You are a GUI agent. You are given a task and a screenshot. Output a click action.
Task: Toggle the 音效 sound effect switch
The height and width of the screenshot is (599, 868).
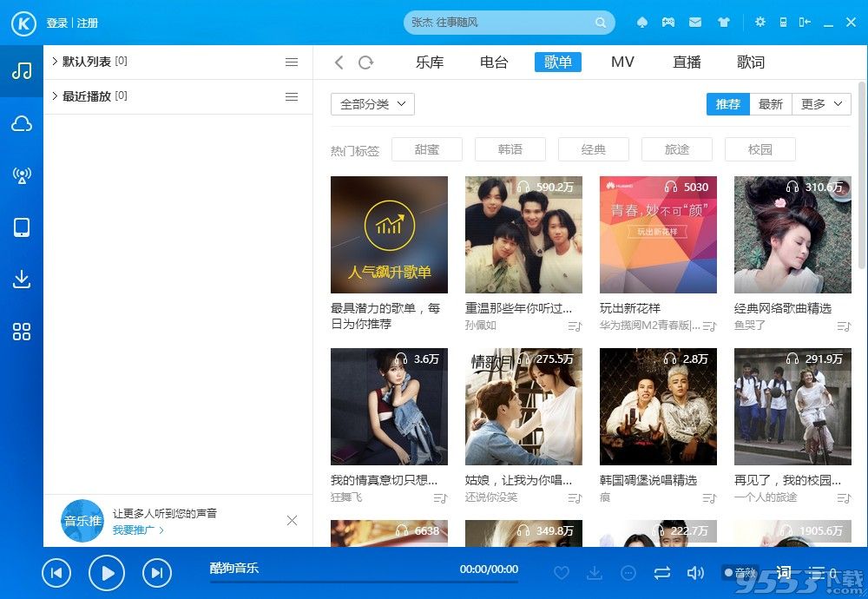click(743, 572)
